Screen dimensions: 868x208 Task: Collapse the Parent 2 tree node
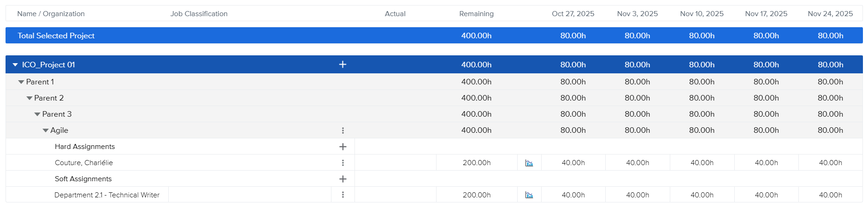tap(29, 98)
